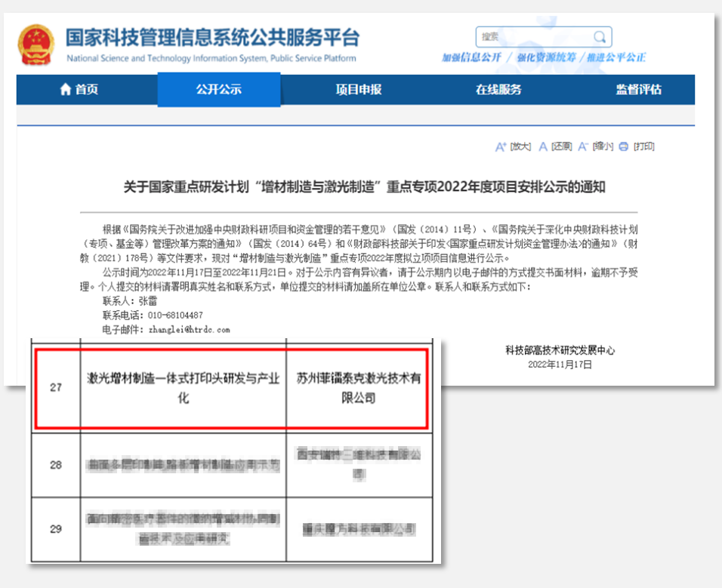
Task: Click the table cell numbered 29
Action: 56,529
